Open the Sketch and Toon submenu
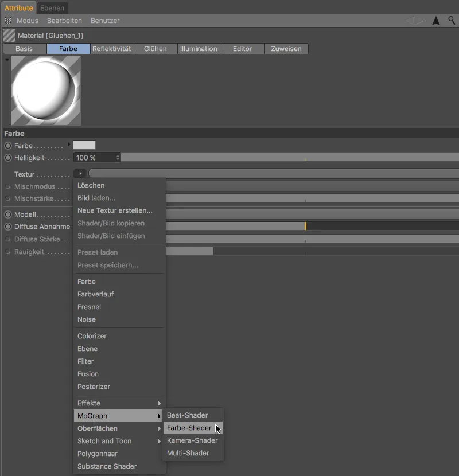The width and height of the screenshot is (459, 476). (119, 441)
